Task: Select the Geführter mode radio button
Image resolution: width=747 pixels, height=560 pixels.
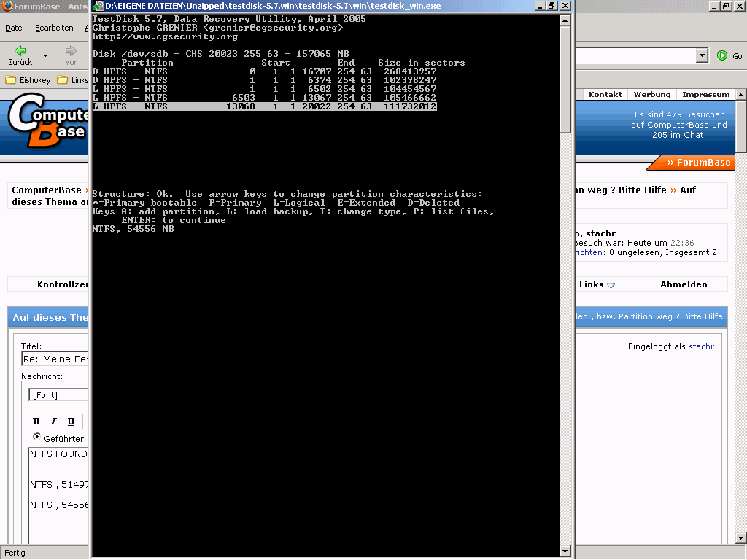Action: click(36, 437)
